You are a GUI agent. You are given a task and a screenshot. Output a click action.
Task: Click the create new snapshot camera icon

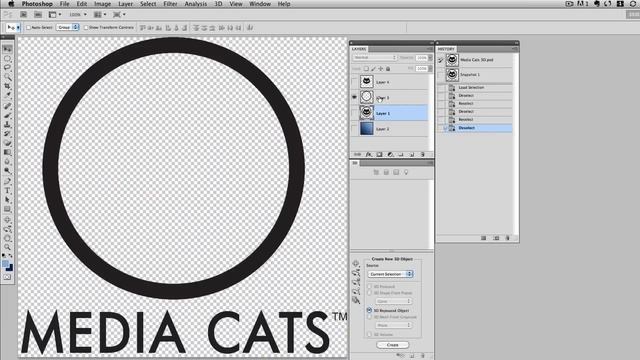click(x=496, y=238)
